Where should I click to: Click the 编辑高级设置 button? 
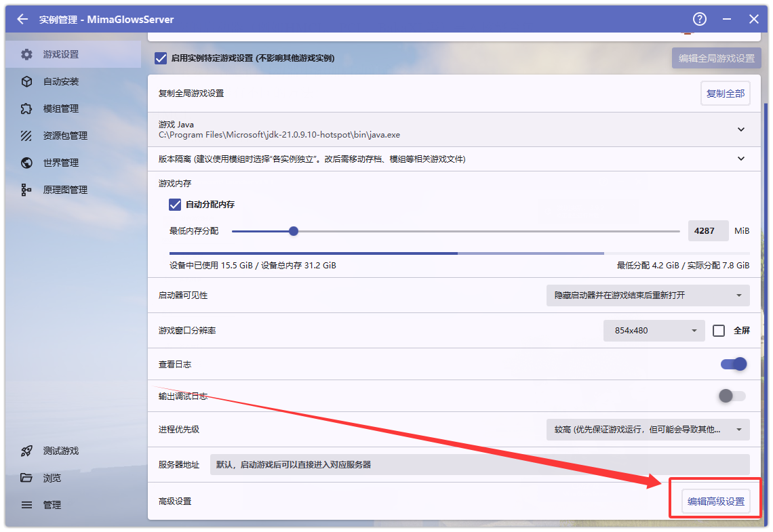coord(716,502)
